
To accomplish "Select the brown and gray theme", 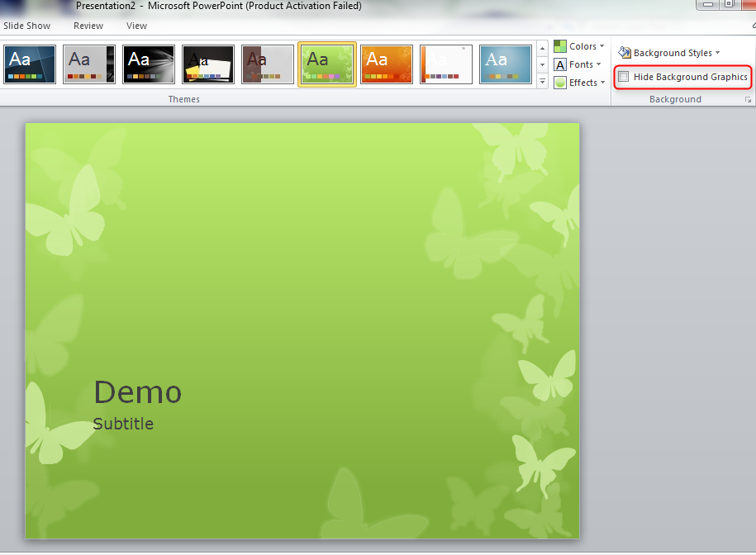I will point(268,64).
